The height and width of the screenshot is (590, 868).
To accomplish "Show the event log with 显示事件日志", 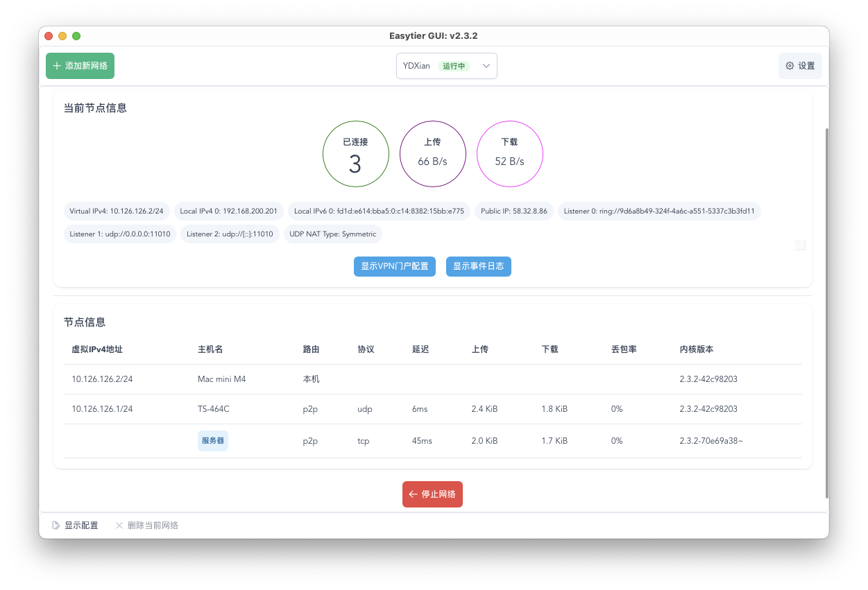I will click(478, 266).
